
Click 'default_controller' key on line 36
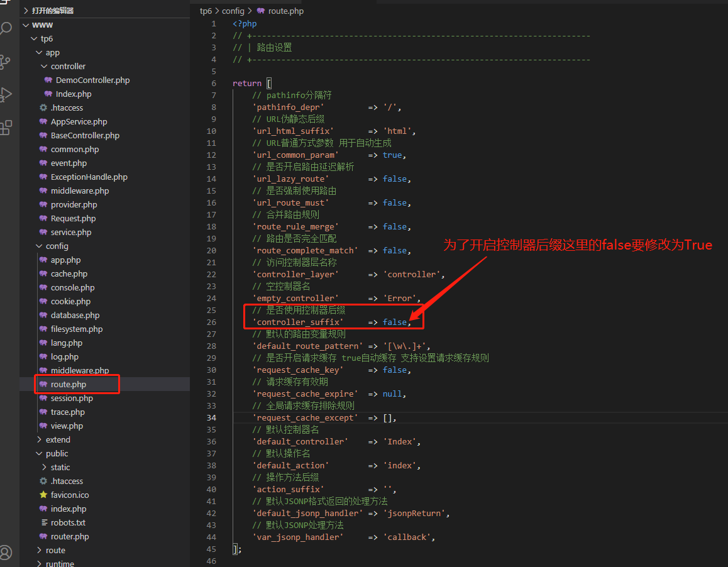pos(300,442)
